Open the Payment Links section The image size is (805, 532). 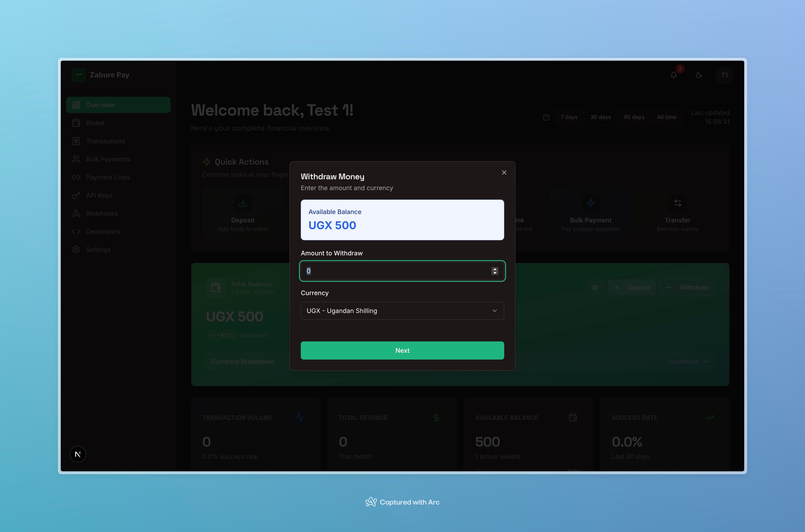coord(108,177)
